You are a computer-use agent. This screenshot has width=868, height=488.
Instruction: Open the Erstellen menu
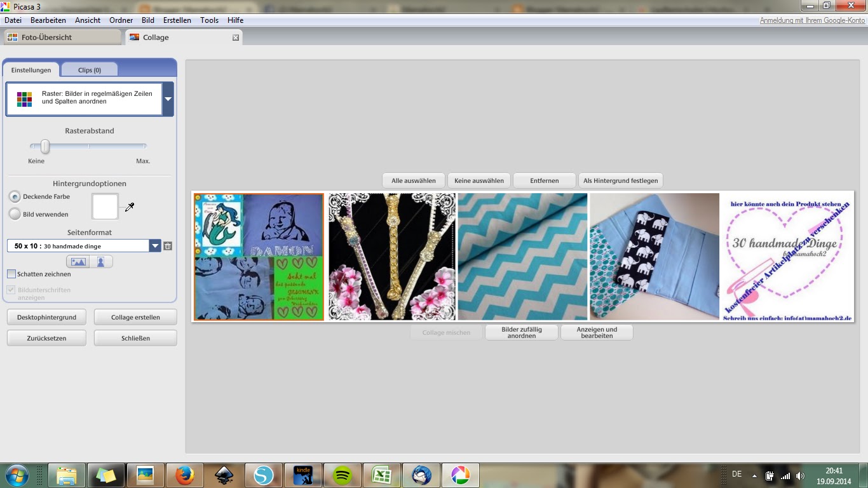click(x=177, y=20)
